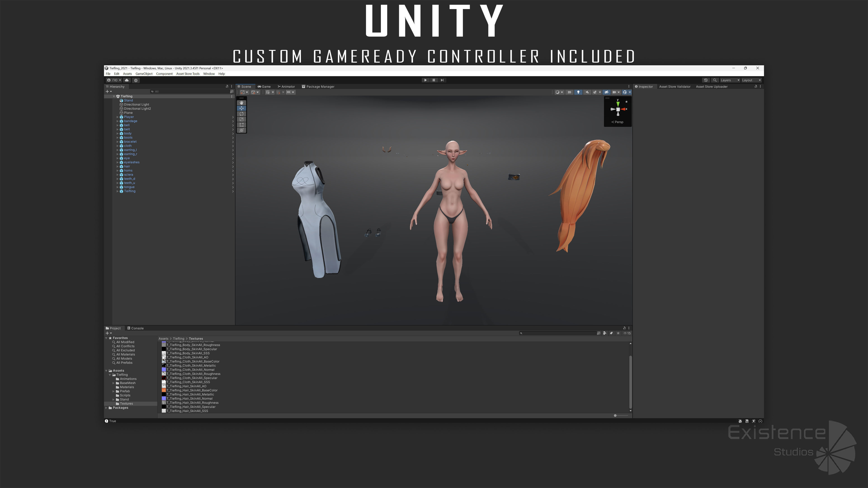Open the Layers dropdown
Viewport: 868px width, 488px height.
729,80
